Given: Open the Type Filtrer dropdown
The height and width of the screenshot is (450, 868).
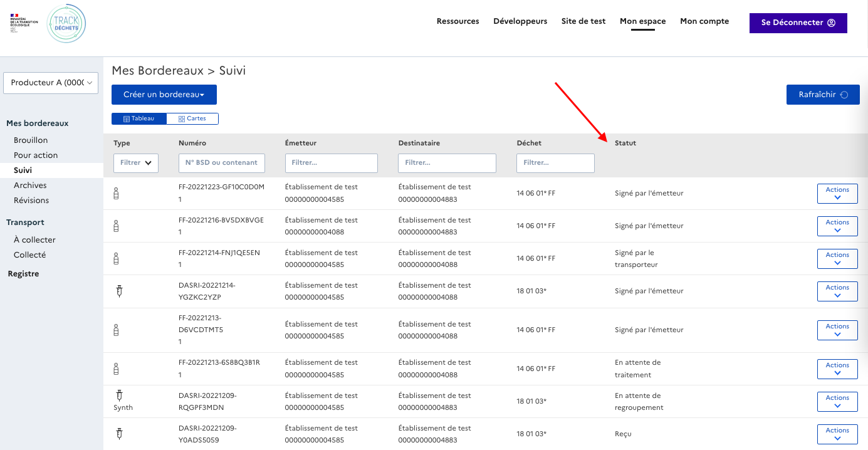Looking at the screenshot, I should [136, 162].
